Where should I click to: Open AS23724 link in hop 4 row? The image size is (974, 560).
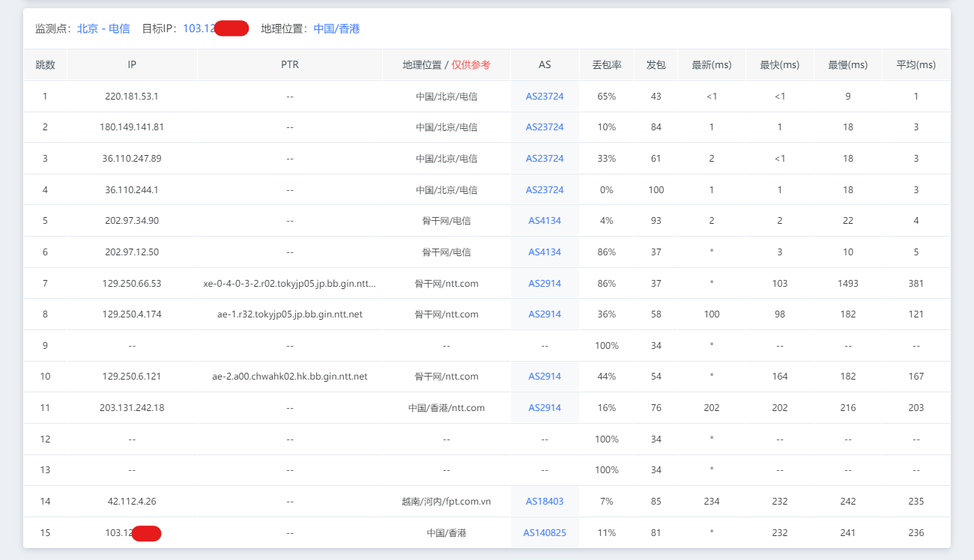(x=545, y=190)
